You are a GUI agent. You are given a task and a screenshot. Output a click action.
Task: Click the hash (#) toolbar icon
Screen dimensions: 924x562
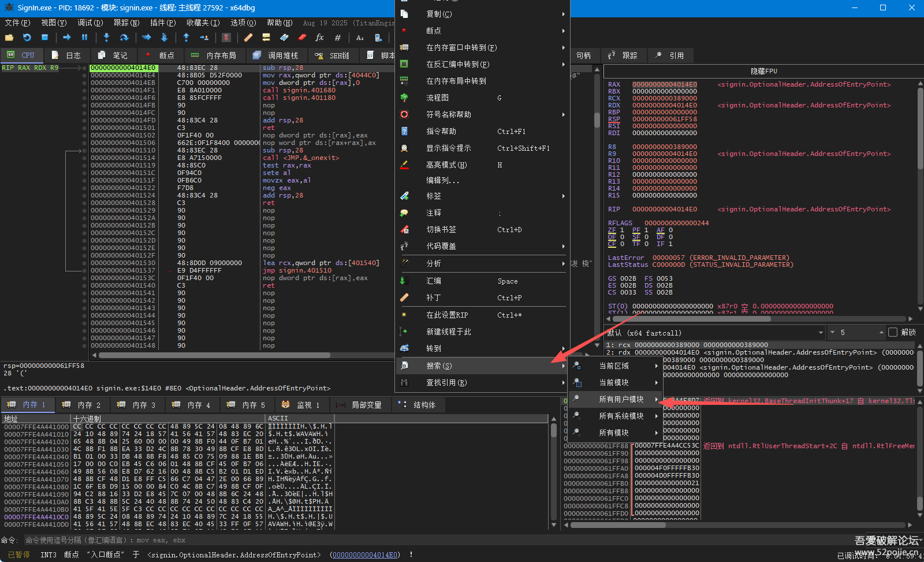pyautogui.click(x=338, y=38)
